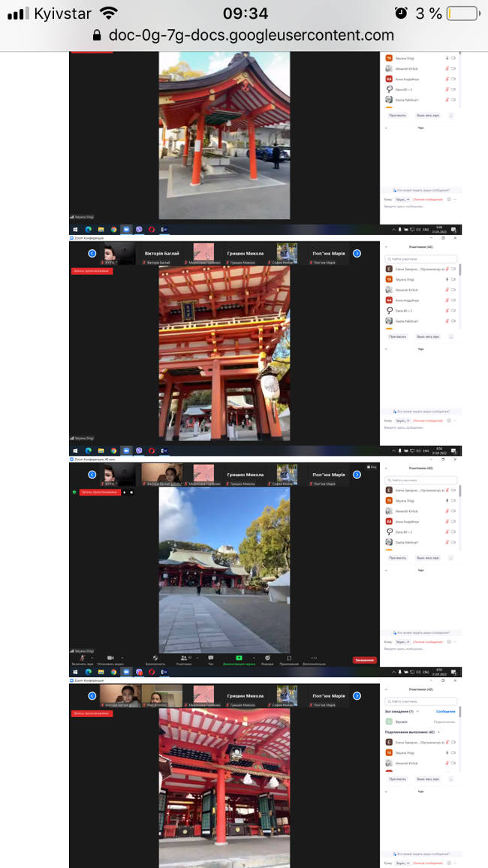Open 'Кому' recipient dropdown in blue-sky shrine chat
This screenshot has width=488, height=868.
point(402,642)
